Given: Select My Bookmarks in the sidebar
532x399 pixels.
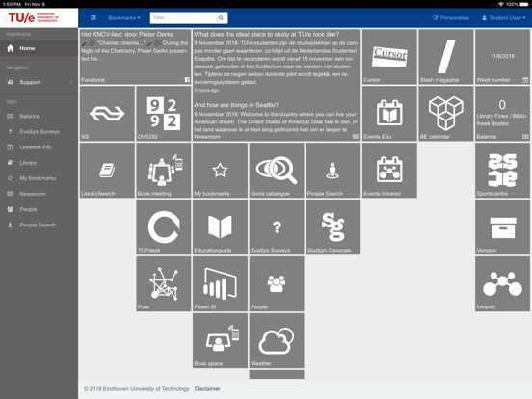Looking at the screenshot, I should pyautogui.click(x=39, y=178).
